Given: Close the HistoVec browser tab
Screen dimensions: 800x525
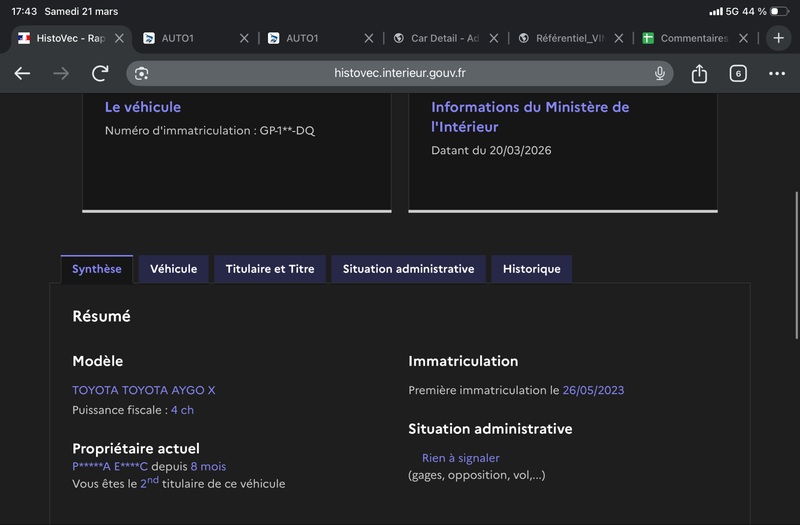Looking at the screenshot, I should tap(119, 38).
